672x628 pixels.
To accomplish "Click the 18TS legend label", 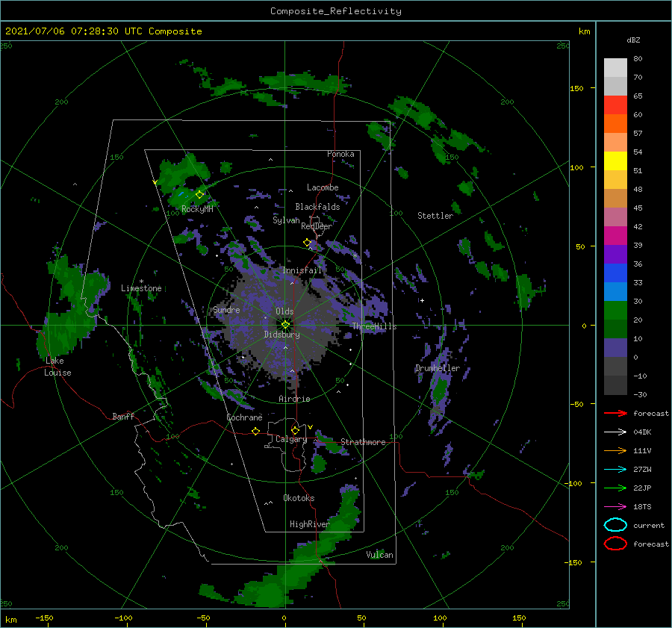I will (642, 507).
